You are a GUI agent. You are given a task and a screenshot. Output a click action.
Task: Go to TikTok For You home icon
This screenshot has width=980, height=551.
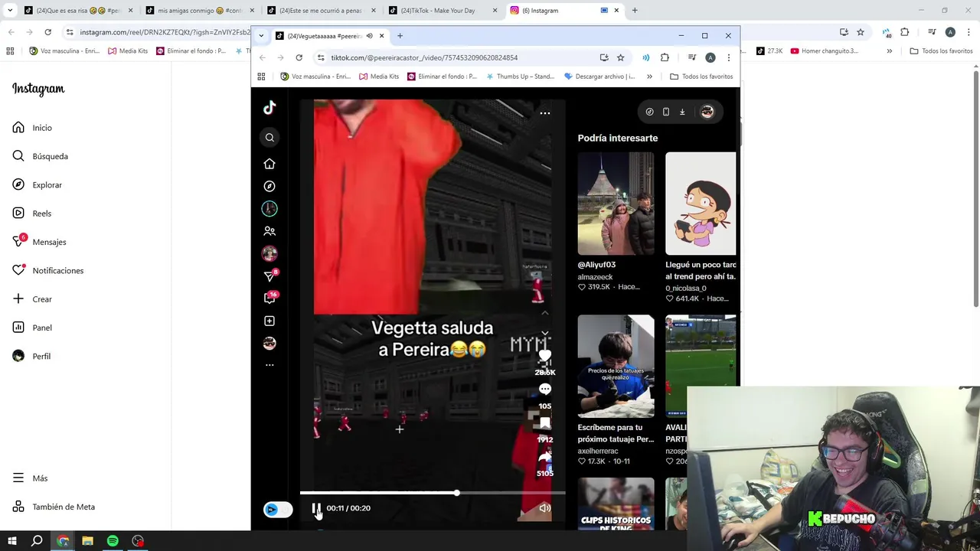coord(269,164)
